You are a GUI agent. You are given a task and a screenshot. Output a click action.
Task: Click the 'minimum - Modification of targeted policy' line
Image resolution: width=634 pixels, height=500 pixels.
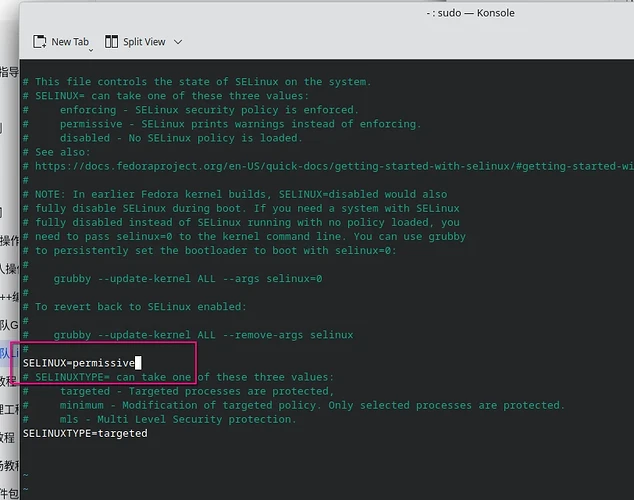pos(310,405)
